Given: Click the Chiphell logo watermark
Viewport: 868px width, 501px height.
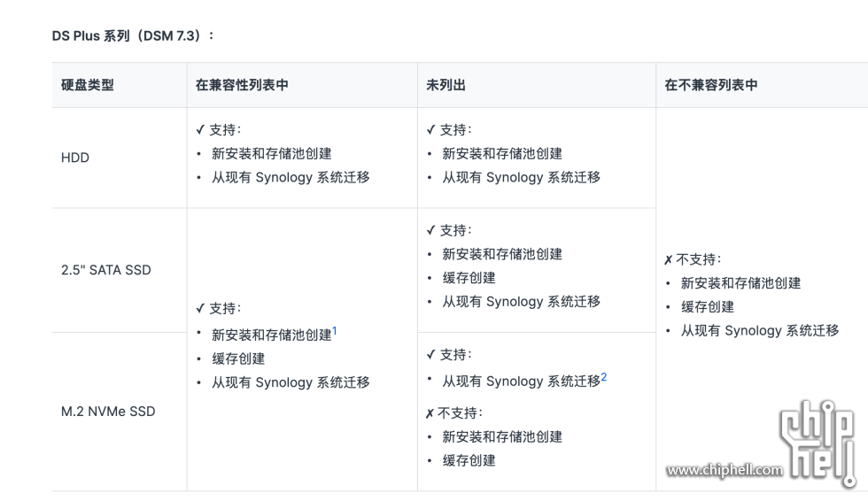Looking at the screenshot, I should tap(817, 442).
